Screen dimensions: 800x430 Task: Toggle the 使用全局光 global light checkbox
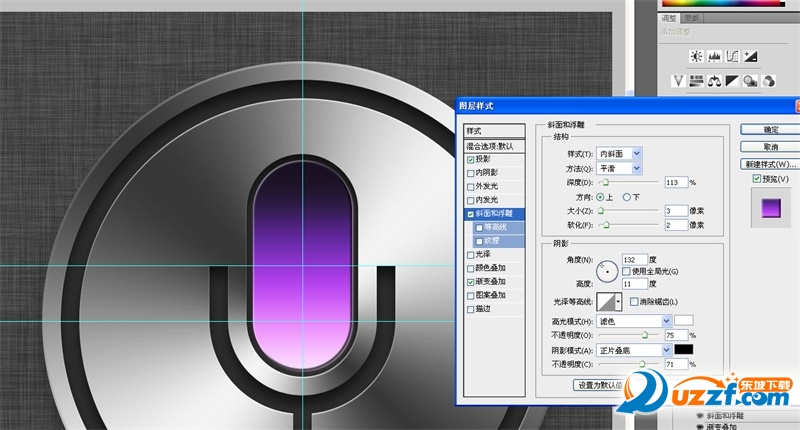click(x=626, y=271)
